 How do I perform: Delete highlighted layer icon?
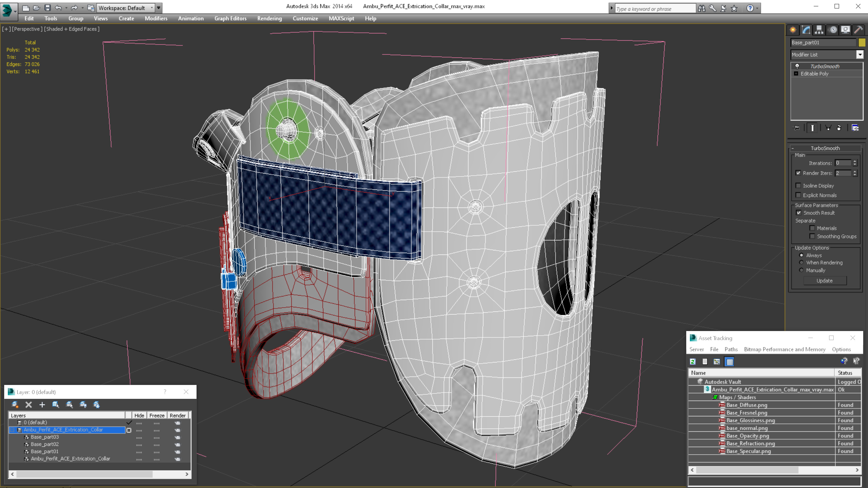click(x=29, y=405)
